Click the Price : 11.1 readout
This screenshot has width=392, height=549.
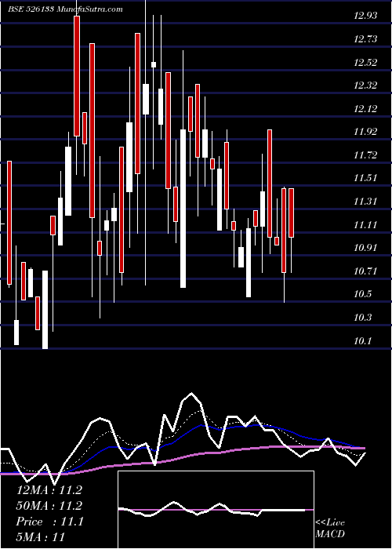pyautogui.click(x=49, y=522)
